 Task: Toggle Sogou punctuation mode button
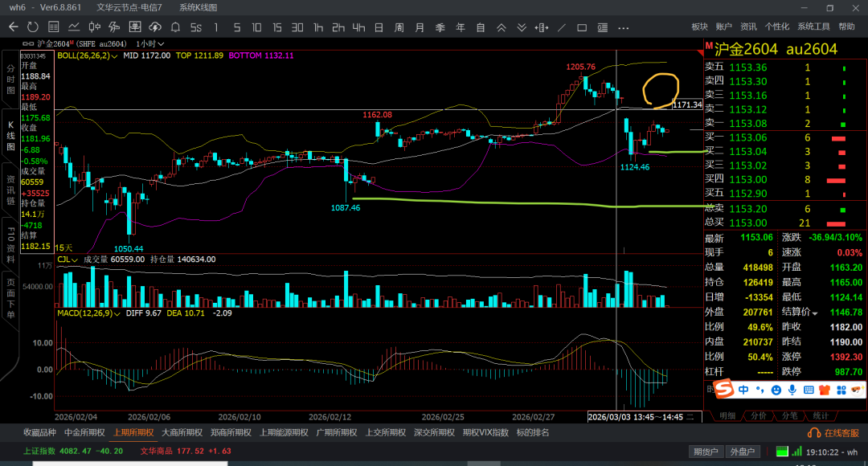(x=760, y=390)
